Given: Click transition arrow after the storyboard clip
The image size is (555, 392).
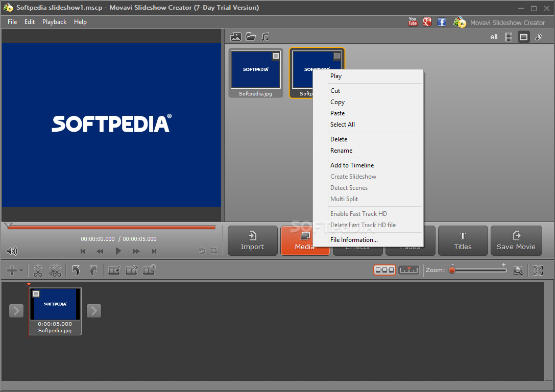Looking at the screenshot, I should coord(94,311).
